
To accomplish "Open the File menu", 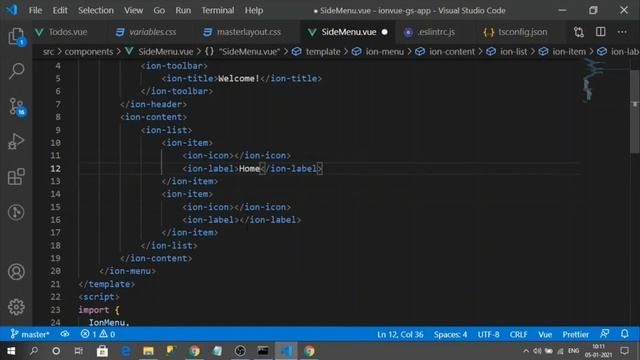I will (36, 10).
